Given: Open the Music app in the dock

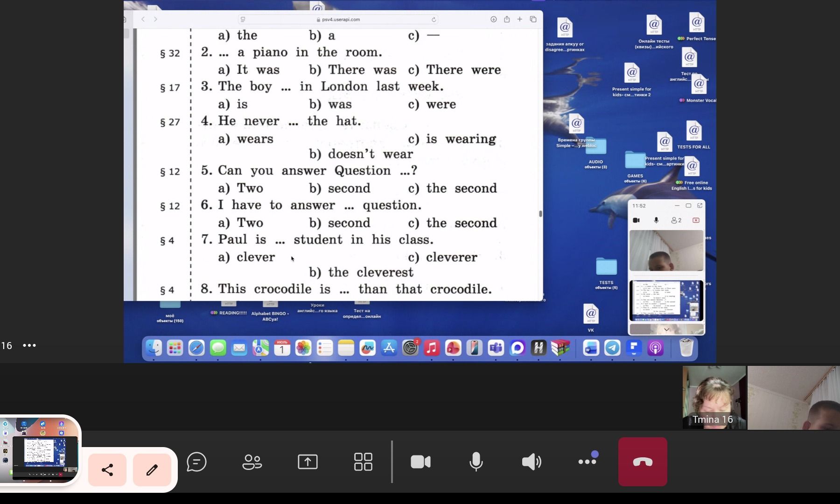Looking at the screenshot, I should [x=432, y=348].
